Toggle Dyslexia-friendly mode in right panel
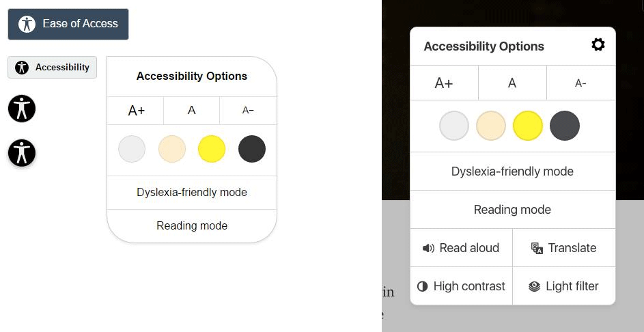This screenshot has height=332, width=644. coord(513,171)
